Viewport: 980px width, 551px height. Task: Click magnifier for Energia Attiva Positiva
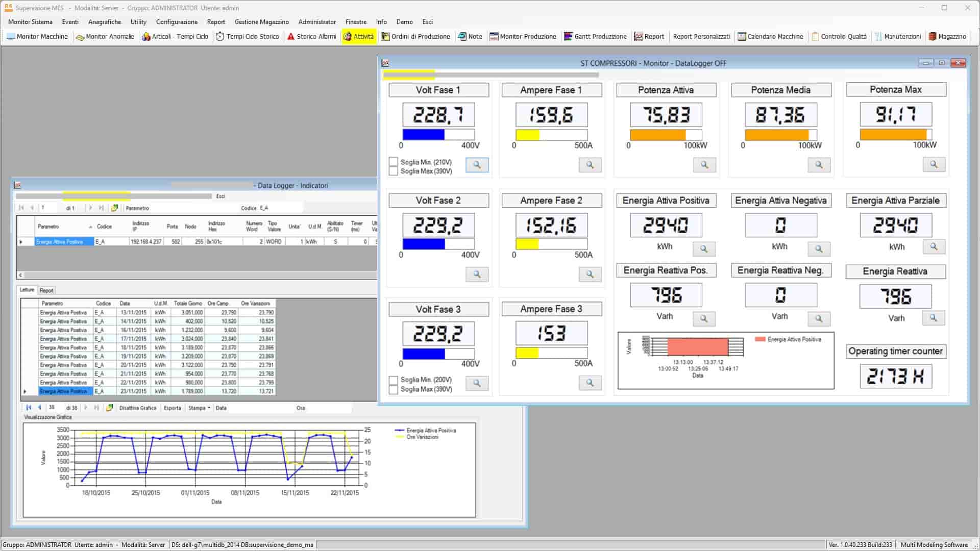[704, 249]
